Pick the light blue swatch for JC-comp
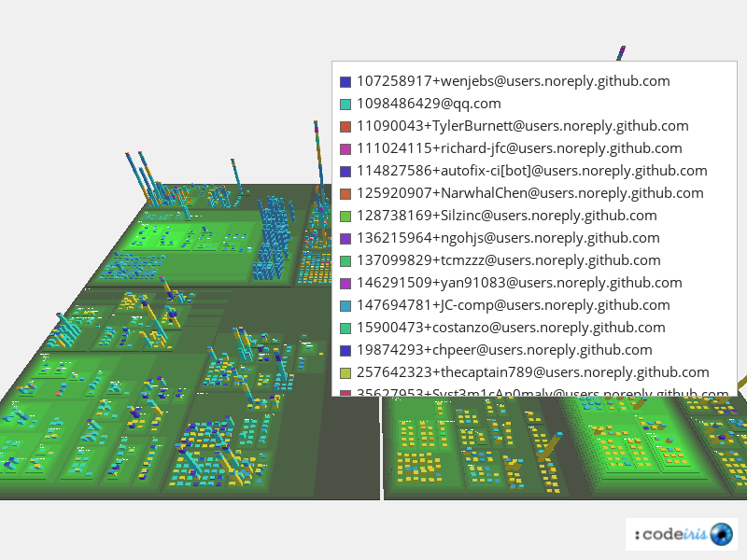Viewport: 747px width, 560px height. pyautogui.click(x=345, y=306)
